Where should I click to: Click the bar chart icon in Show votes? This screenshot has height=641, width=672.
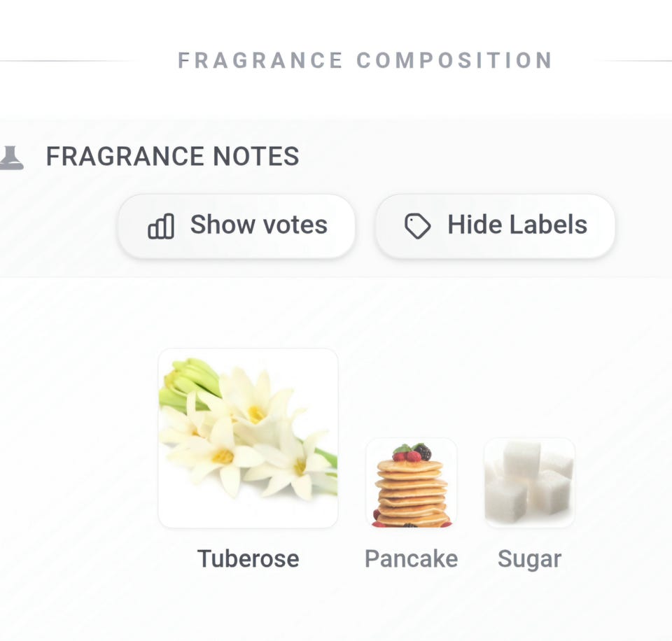pos(161,226)
